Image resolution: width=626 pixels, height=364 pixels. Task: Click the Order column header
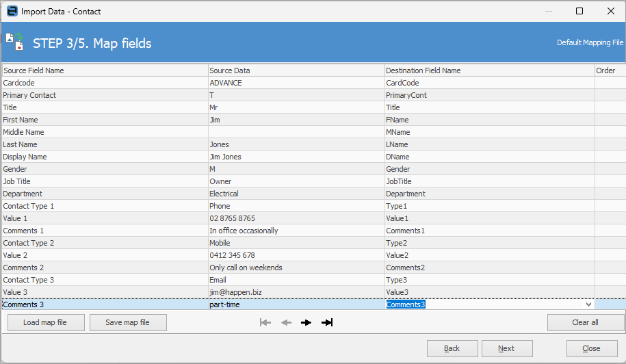609,70
